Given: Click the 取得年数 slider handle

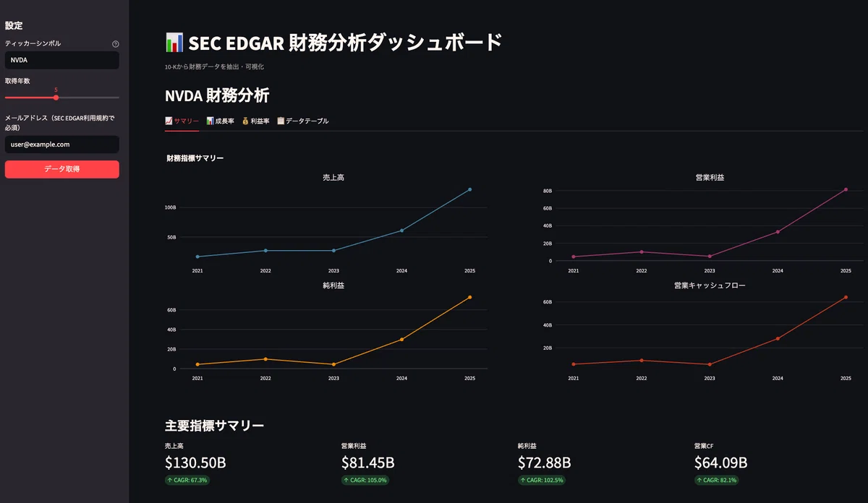Looking at the screenshot, I should [56, 97].
